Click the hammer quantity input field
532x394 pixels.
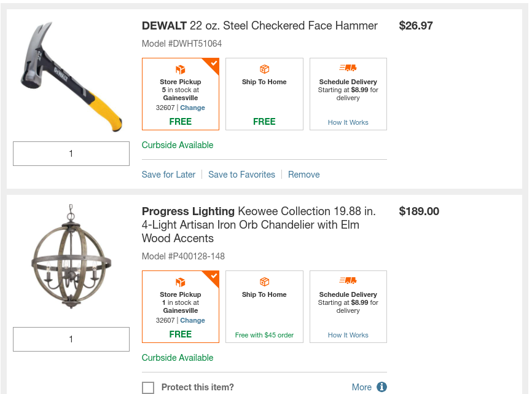point(71,154)
